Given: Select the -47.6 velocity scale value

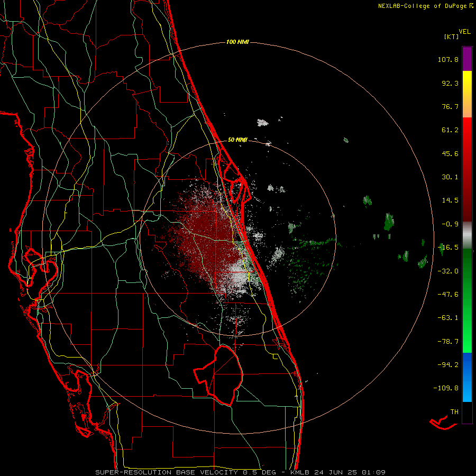Looking at the screenshot, I should 448,295.
